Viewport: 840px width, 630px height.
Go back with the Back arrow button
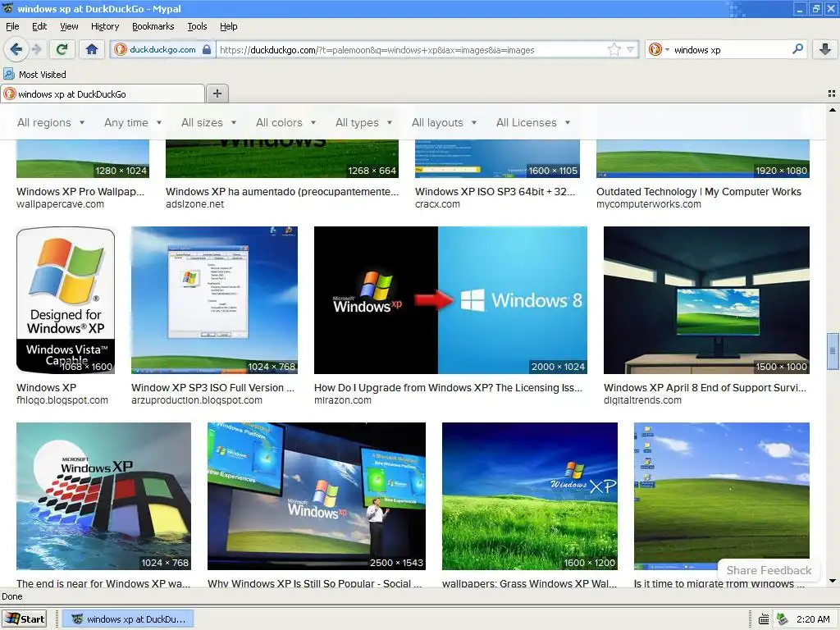pos(16,50)
